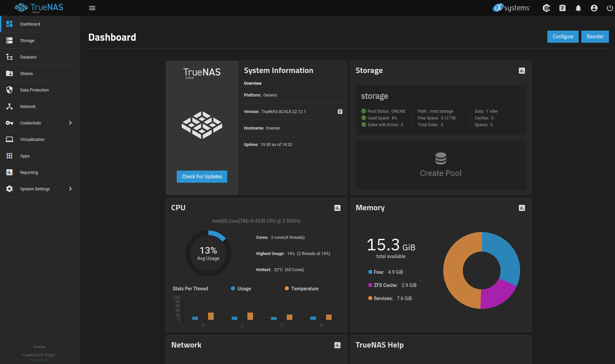Image resolution: width=615 pixels, height=364 pixels.
Task: Click the Virtualization laptop icon
Action: point(9,139)
